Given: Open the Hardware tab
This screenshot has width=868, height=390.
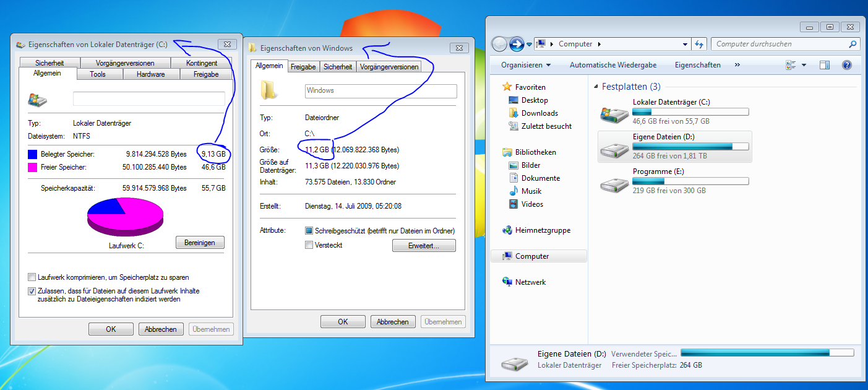Looking at the screenshot, I should click(x=151, y=74).
